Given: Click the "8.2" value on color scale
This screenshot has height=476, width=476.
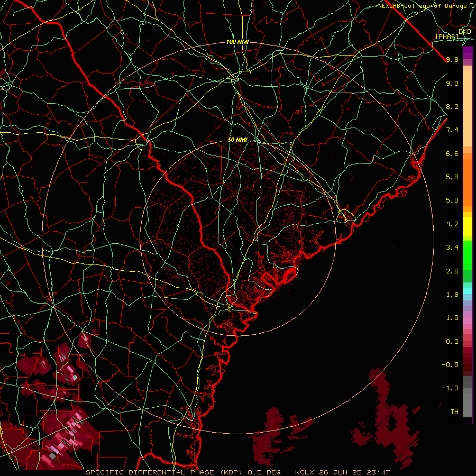Looking at the screenshot, I should click(x=452, y=106).
